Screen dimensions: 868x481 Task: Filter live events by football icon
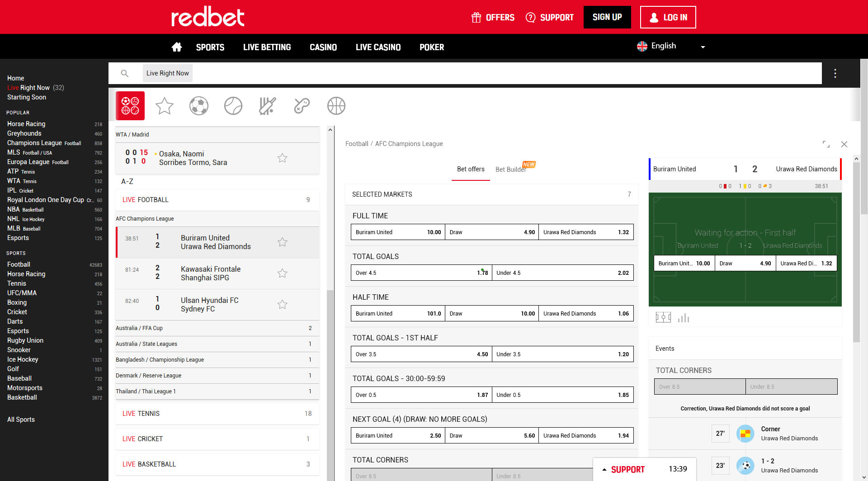tap(199, 106)
